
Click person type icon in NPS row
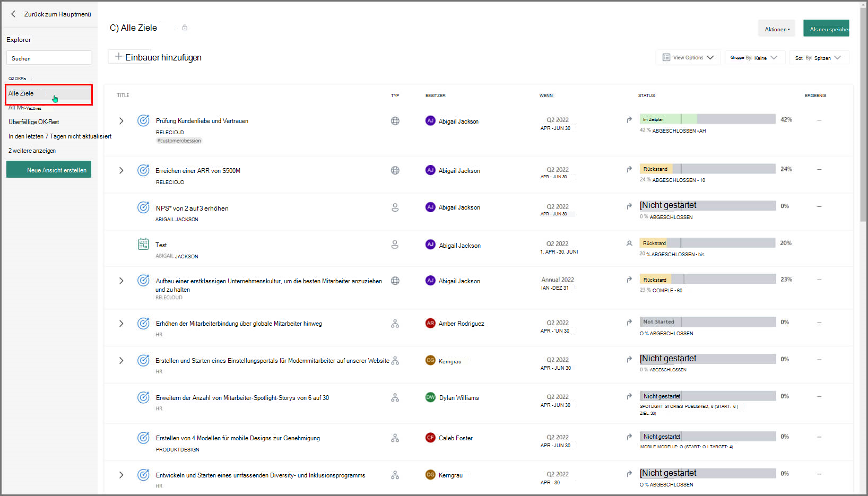click(395, 207)
